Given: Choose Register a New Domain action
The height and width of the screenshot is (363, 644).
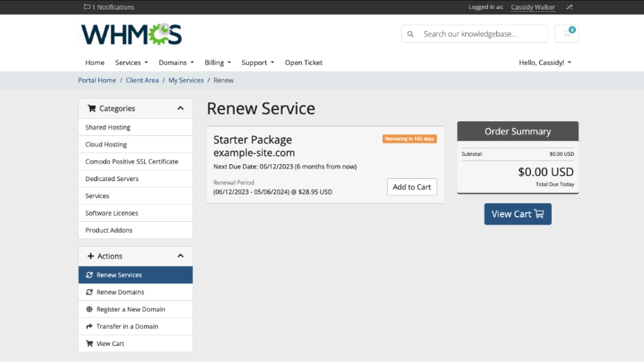Looking at the screenshot, I should tap(136, 310).
